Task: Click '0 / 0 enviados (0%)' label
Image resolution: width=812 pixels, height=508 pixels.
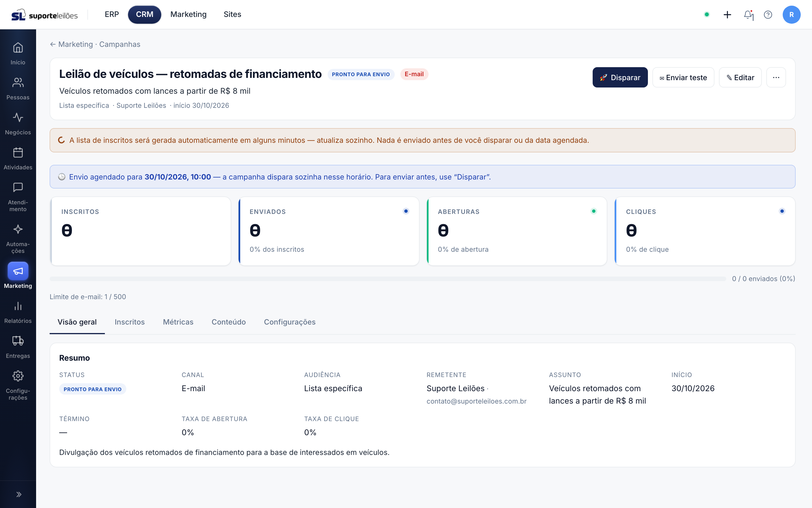Action: [x=763, y=279]
